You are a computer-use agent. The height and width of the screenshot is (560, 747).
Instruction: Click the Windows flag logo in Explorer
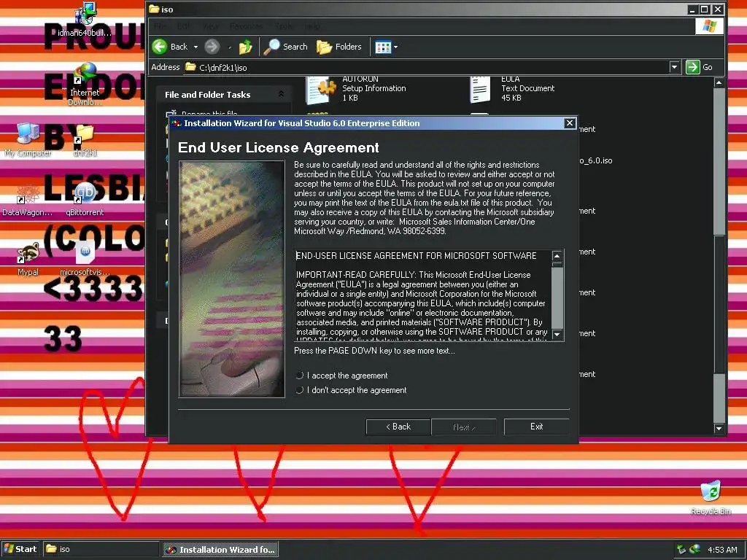coord(709,26)
